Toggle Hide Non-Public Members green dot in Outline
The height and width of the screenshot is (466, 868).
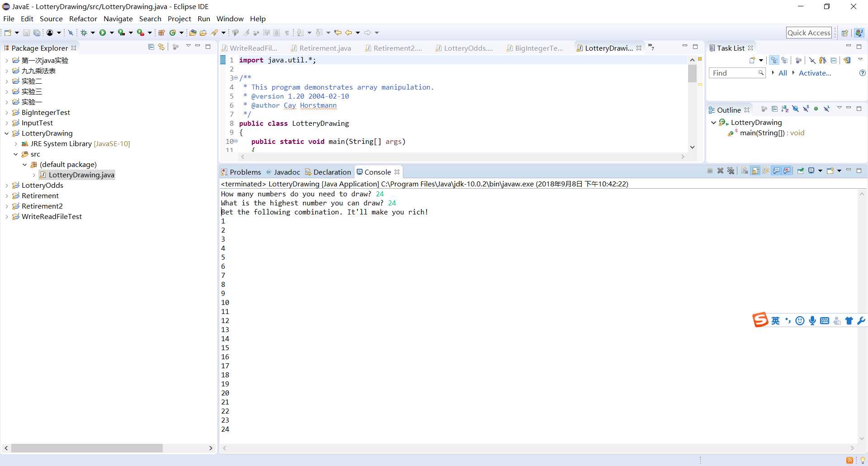(816, 109)
